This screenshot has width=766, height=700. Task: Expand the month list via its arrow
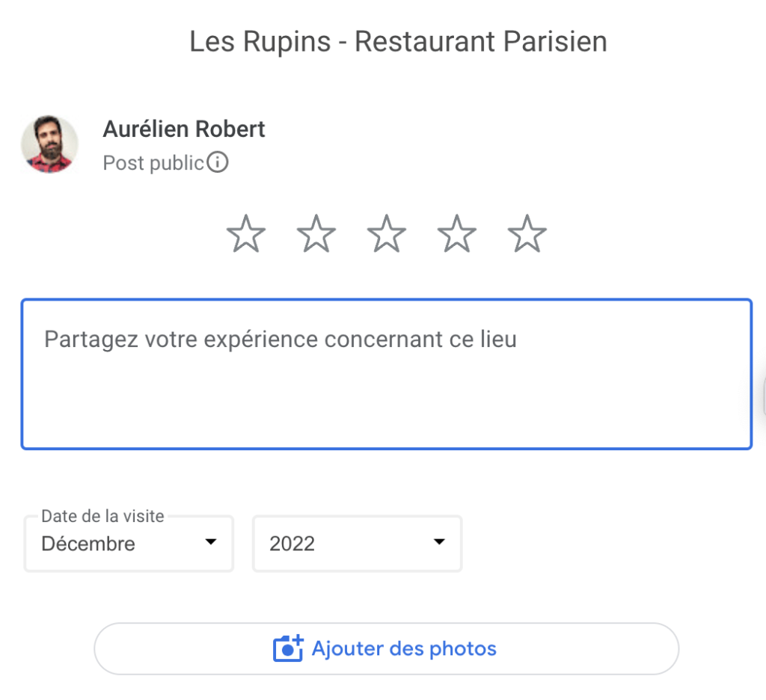[210, 541]
